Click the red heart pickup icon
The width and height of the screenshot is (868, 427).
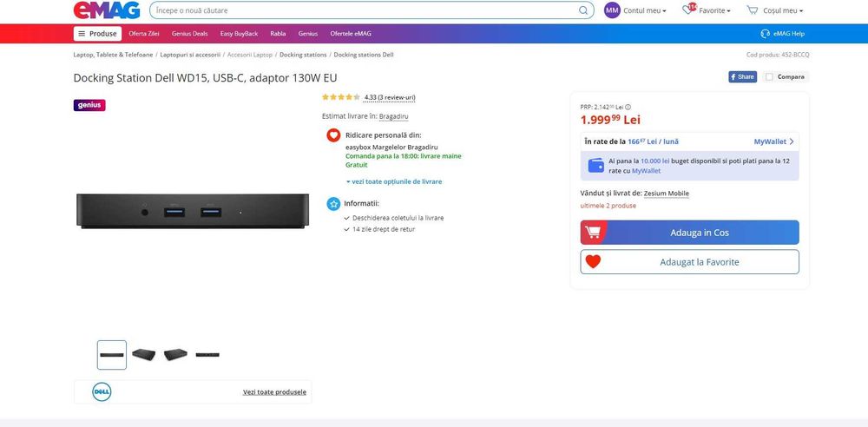tap(333, 135)
